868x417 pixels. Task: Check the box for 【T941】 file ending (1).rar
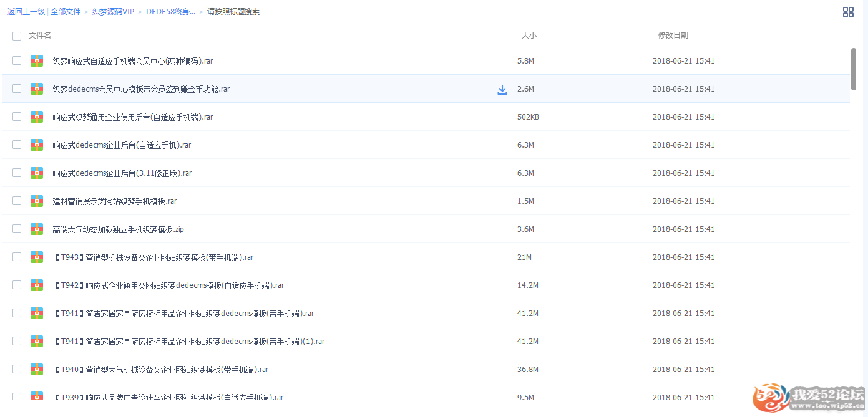(x=17, y=341)
